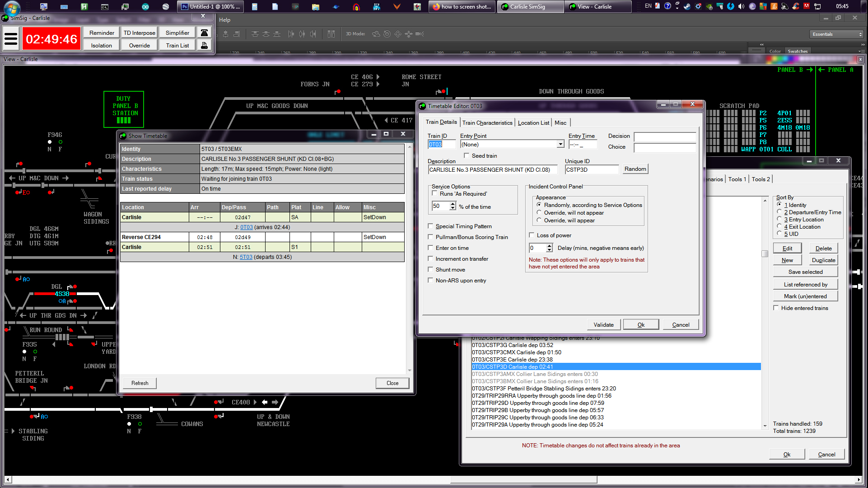The height and width of the screenshot is (488, 868).
Task: Click Refresh in Show Timetable window
Action: (140, 383)
